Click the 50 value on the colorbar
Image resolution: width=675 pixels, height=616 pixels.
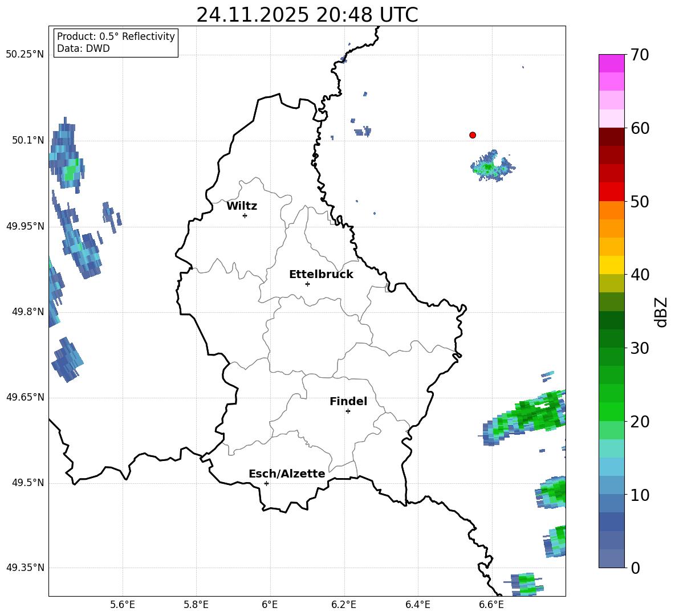coord(639,201)
